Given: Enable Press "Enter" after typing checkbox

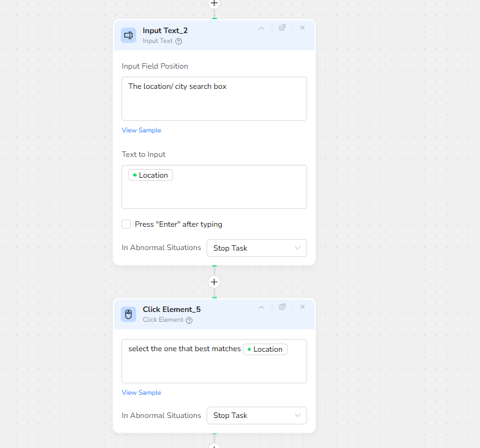Looking at the screenshot, I should 126,224.
